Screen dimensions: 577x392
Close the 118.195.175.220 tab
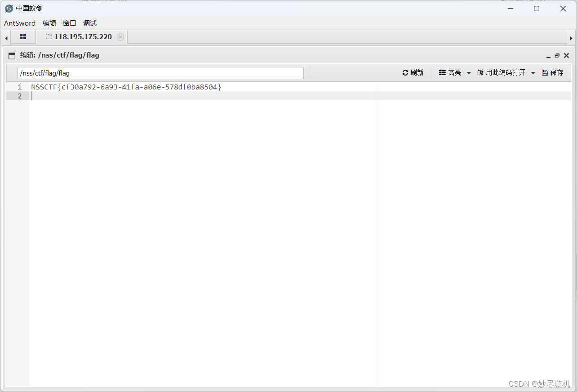tap(120, 37)
